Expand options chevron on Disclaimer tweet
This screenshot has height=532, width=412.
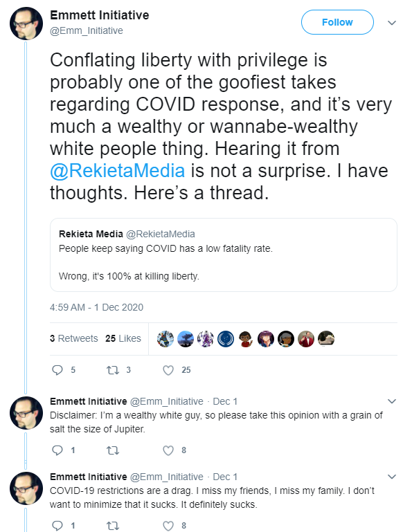coord(392,401)
